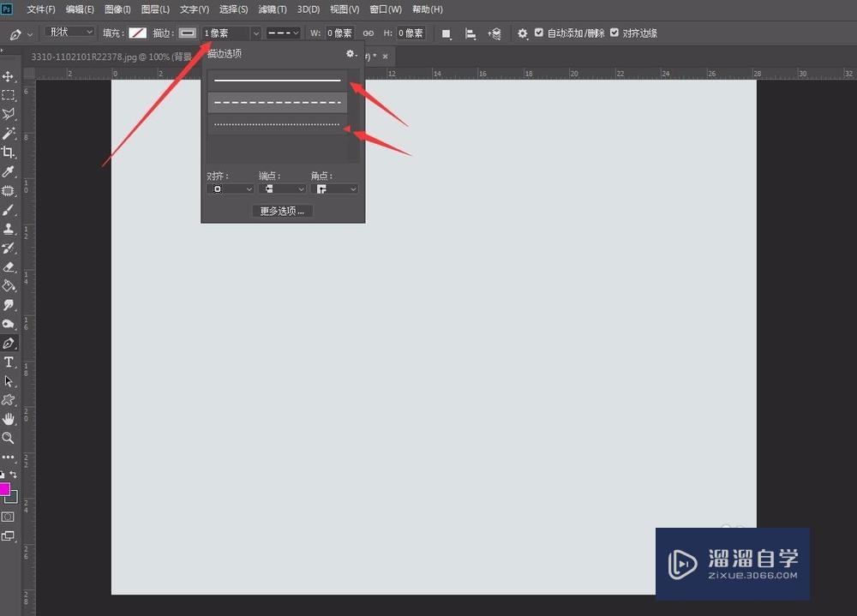The width and height of the screenshot is (857, 616).
Task: Open the 3D menu
Action: (309, 9)
